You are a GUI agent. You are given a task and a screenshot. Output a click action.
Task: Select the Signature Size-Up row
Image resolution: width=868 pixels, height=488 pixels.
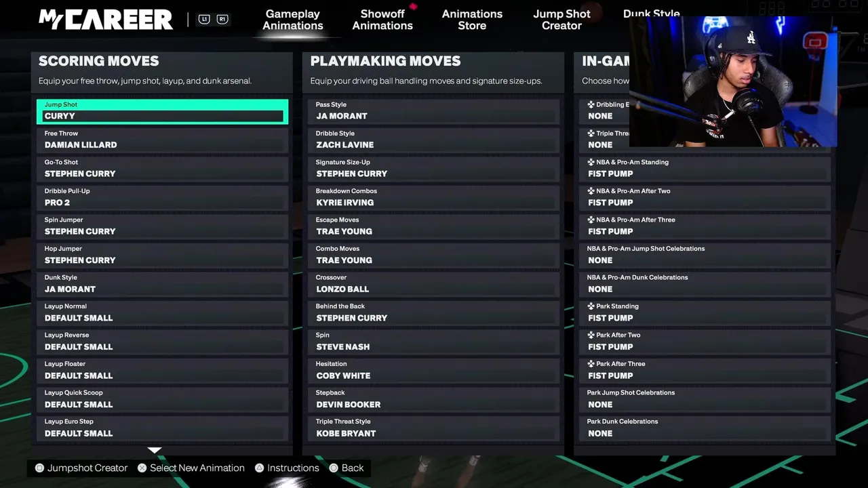[x=433, y=169]
